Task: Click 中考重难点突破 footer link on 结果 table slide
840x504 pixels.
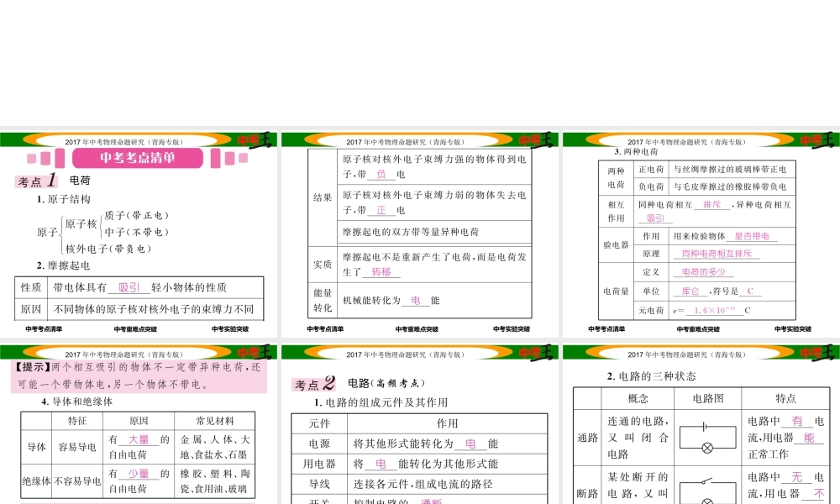Action: pyautogui.click(x=417, y=328)
